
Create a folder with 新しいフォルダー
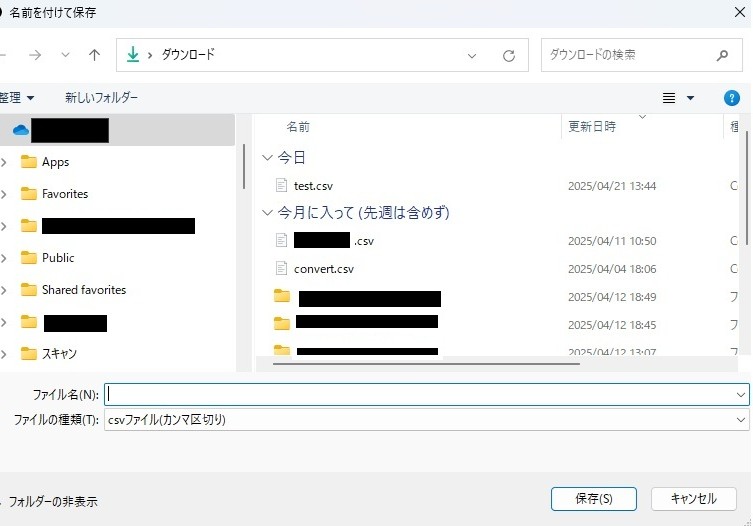pyautogui.click(x=101, y=98)
